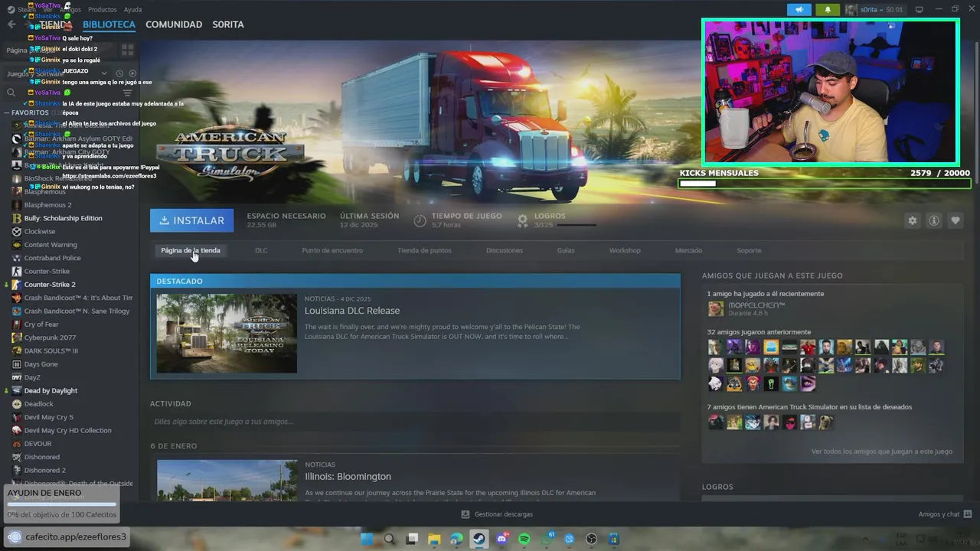This screenshot has height=551, width=980.
Task: Select Devil May Cry 5 in library
Action: [x=49, y=417]
